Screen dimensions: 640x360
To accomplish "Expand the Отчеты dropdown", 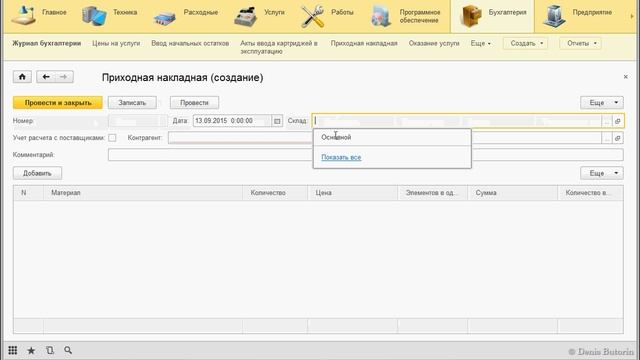I will click(580, 43).
